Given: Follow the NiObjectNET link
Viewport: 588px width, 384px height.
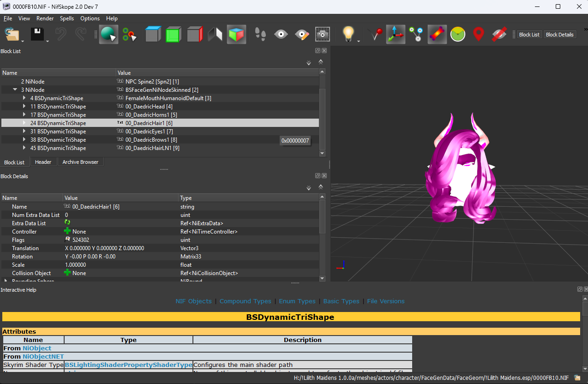Looking at the screenshot, I should click(x=43, y=356).
